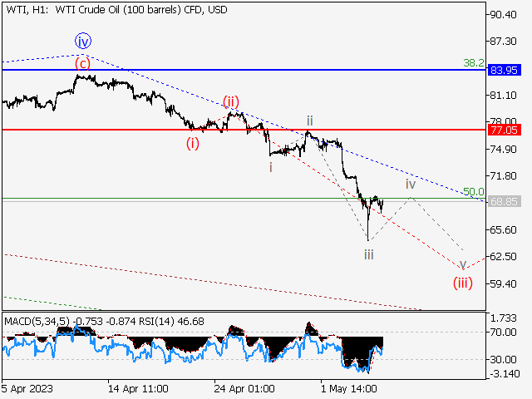This screenshot has height=399, width=532.
Task: Click the 5 Apr 2023 date label
Action: coord(27,388)
